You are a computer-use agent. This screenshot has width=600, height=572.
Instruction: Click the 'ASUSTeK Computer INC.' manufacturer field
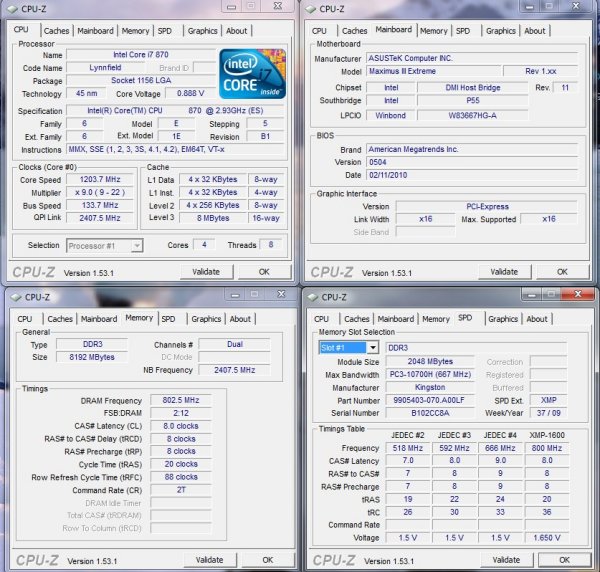(472, 58)
